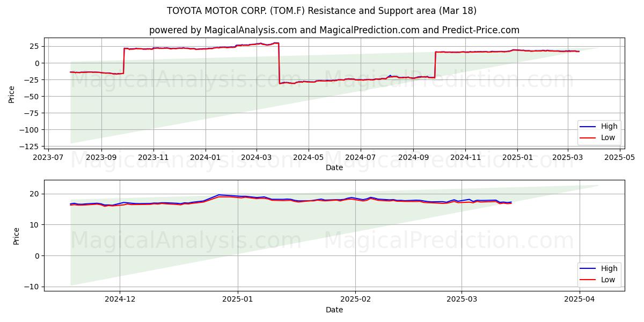
Task: Click the 'High' legend entry in bottom chart
Action: tap(609, 269)
